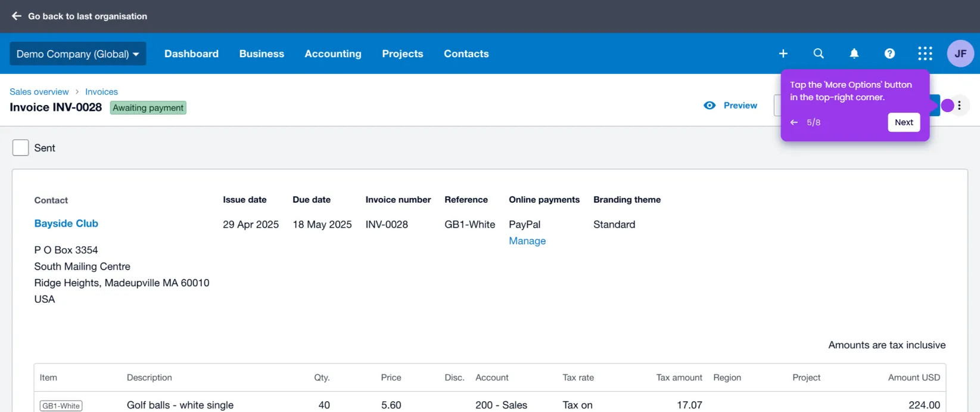Click the reference value GB1-White
The height and width of the screenshot is (412, 980).
[470, 225]
